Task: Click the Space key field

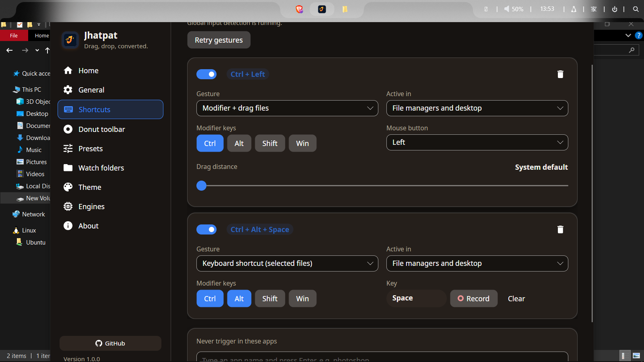Action: click(x=417, y=298)
